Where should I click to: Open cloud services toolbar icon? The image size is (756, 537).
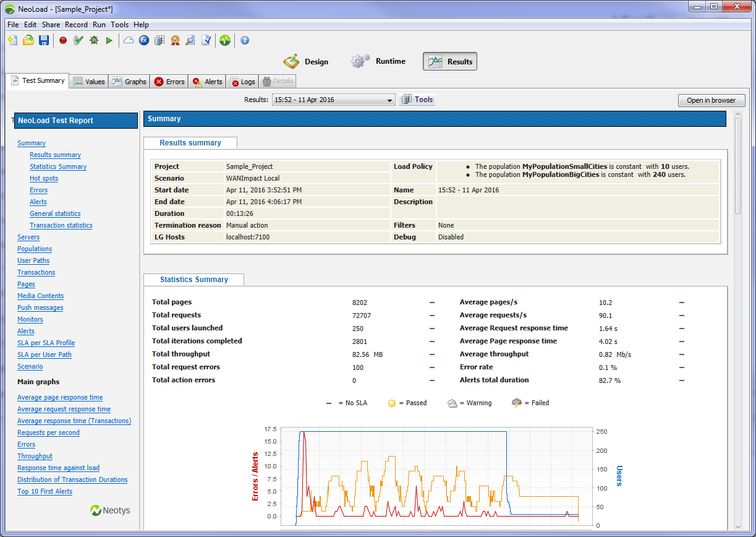pyautogui.click(x=129, y=40)
